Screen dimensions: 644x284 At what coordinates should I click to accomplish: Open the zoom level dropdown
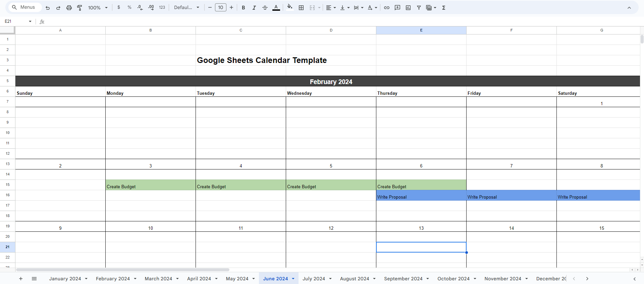[x=98, y=7]
